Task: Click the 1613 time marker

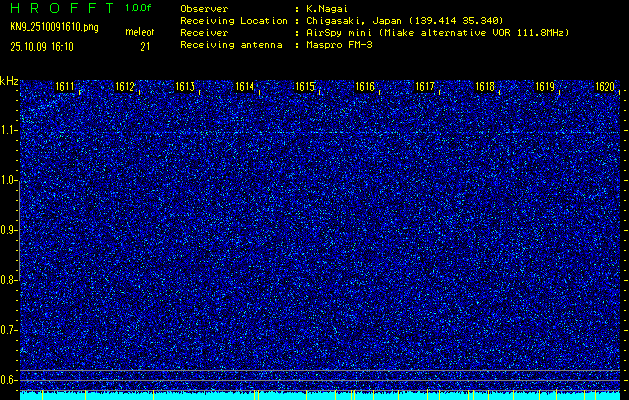Action: [x=185, y=87]
